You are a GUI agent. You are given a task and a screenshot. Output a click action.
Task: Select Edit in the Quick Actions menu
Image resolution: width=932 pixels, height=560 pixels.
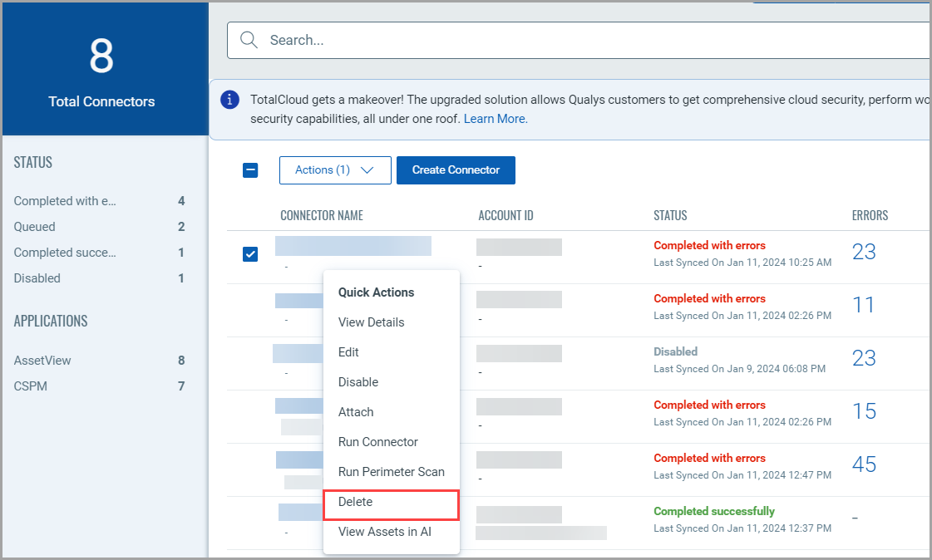pyautogui.click(x=348, y=352)
